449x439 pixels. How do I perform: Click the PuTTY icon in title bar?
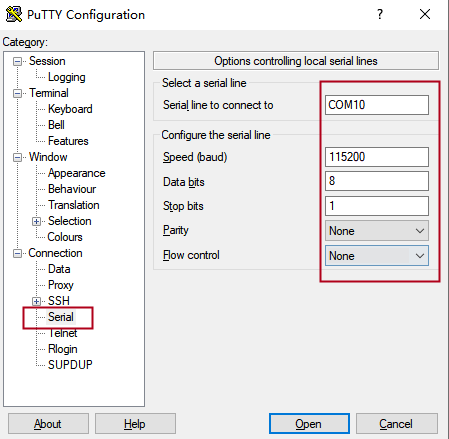pyautogui.click(x=14, y=14)
